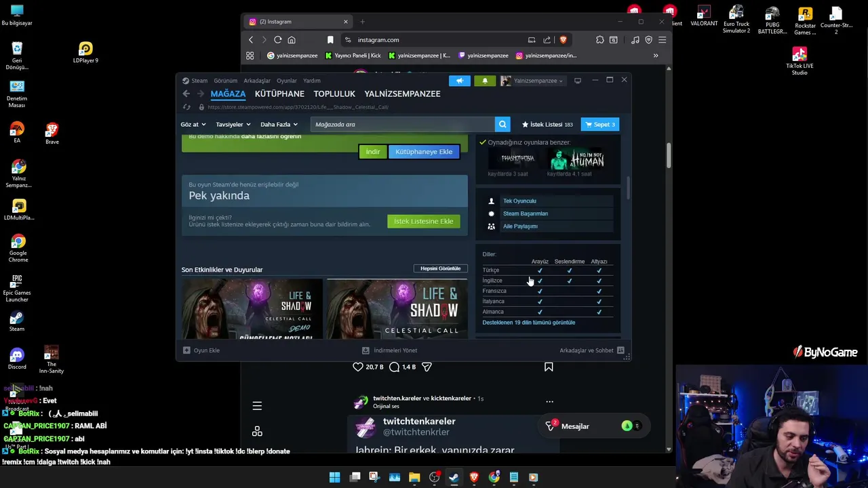Open Brave media control music note icon
Image resolution: width=868 pixels, height=488 pixels.
click(635, 40)
